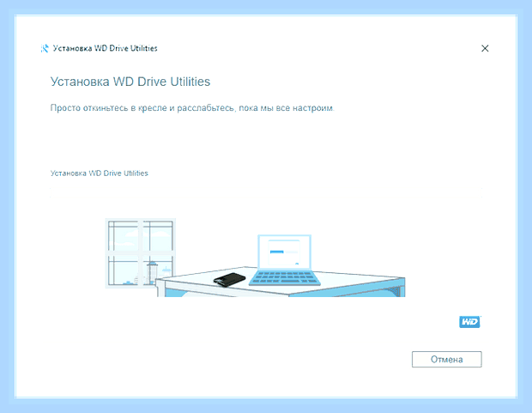This screenshot has width=532, height=413.
Task: Close the WD Drive Utilities installer window
Action: coord(485,48)
